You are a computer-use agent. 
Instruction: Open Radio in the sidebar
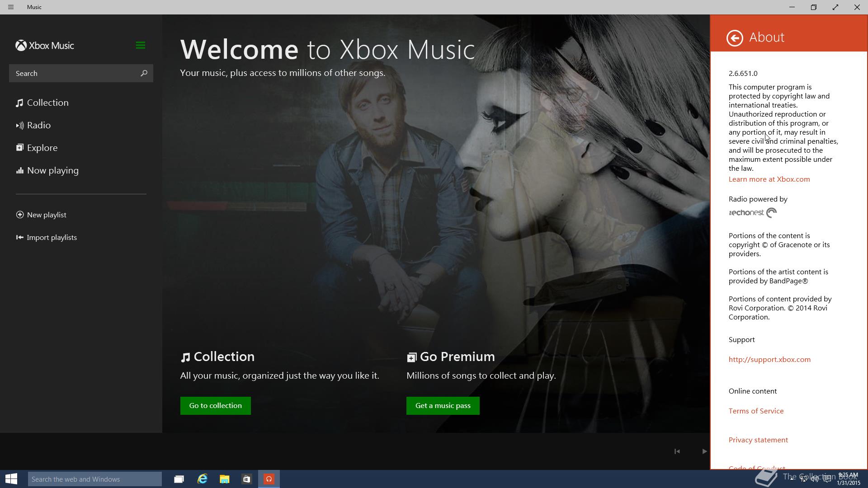pyautogui.click(x=33, y=125)
